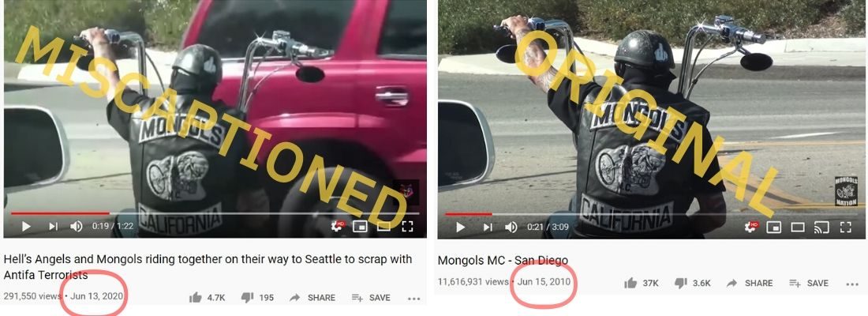868x316 pixels.
Task: Skip to next video in left player
Action: coord(53,226)
